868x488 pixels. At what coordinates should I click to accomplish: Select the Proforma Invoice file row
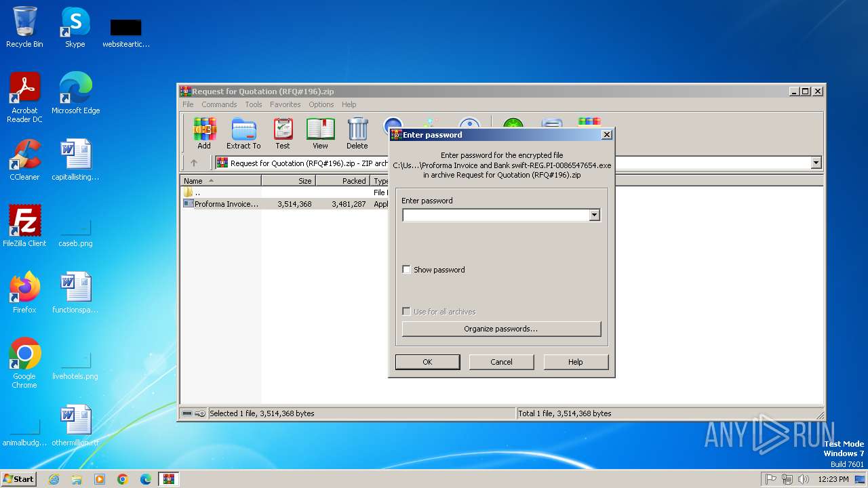tap(285, 204)
